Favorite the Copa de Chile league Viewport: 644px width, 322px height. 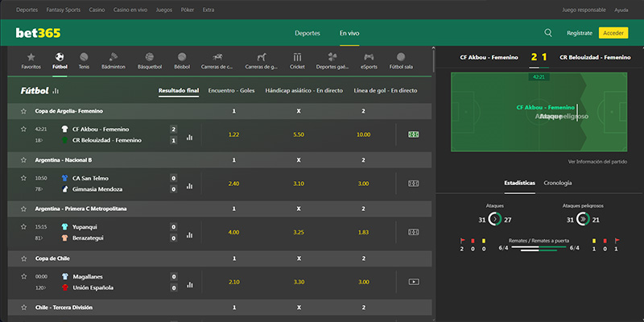(23, 258)
